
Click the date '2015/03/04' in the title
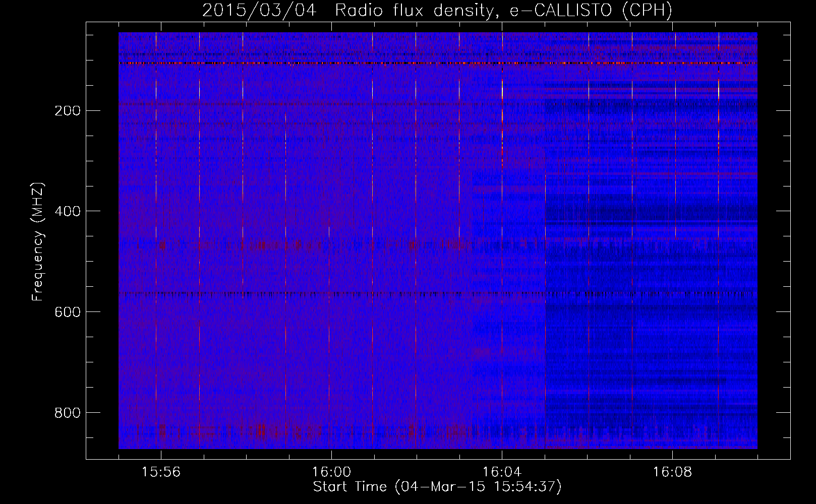259,10
